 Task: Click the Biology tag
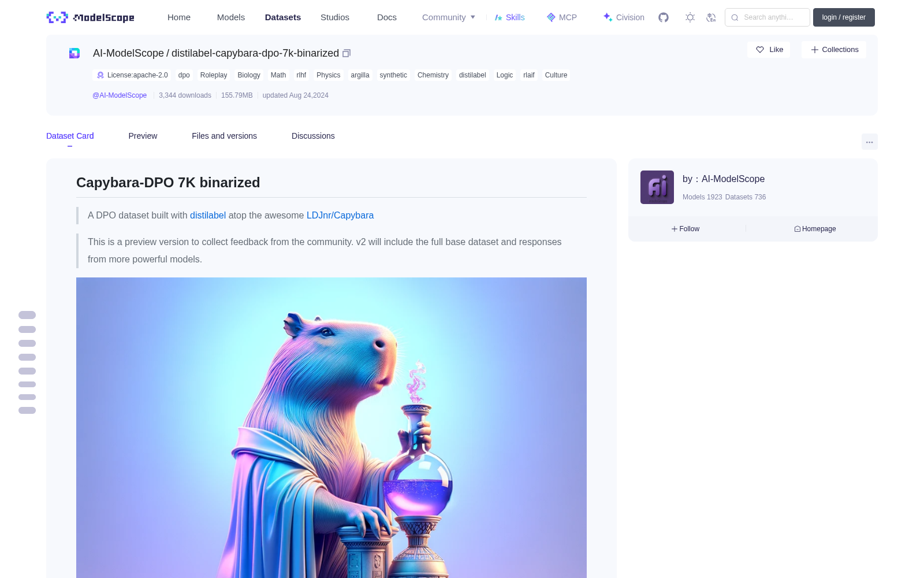coord(249,75)
